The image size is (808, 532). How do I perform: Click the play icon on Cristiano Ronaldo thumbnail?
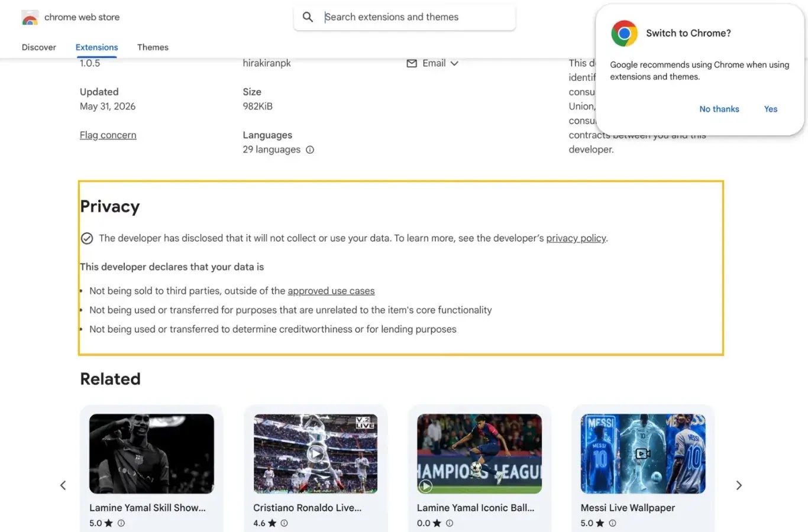coord(316,453)
